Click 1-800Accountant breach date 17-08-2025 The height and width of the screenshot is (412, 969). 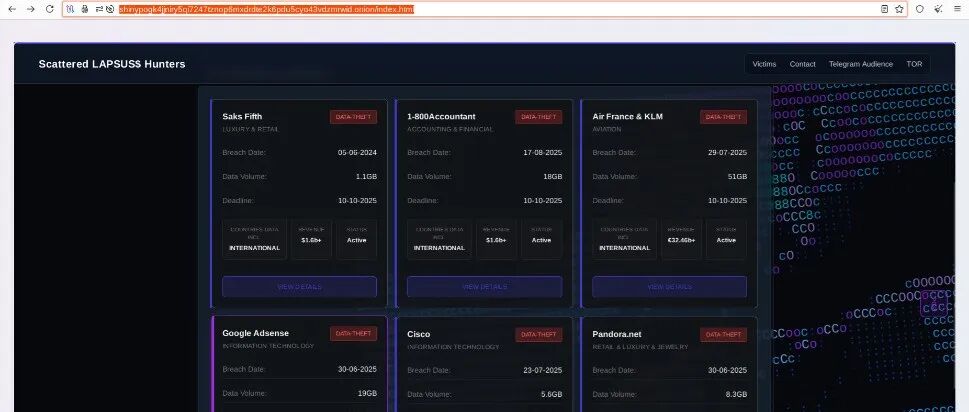tap(543, 153)
